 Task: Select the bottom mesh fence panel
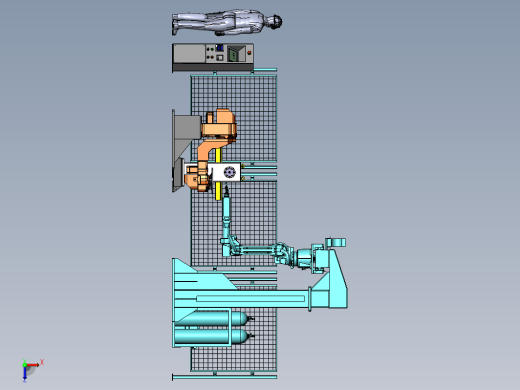(234, 358)
